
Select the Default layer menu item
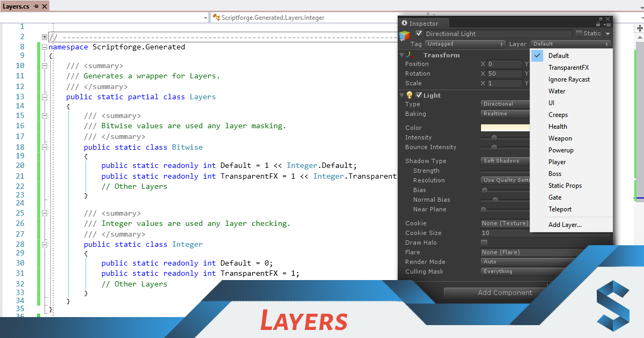tap(571, 56)
